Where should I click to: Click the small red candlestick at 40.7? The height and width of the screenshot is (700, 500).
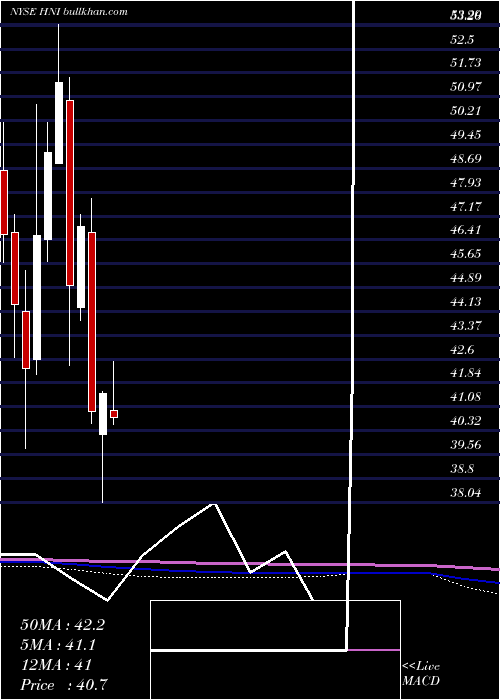pos(114,414)
